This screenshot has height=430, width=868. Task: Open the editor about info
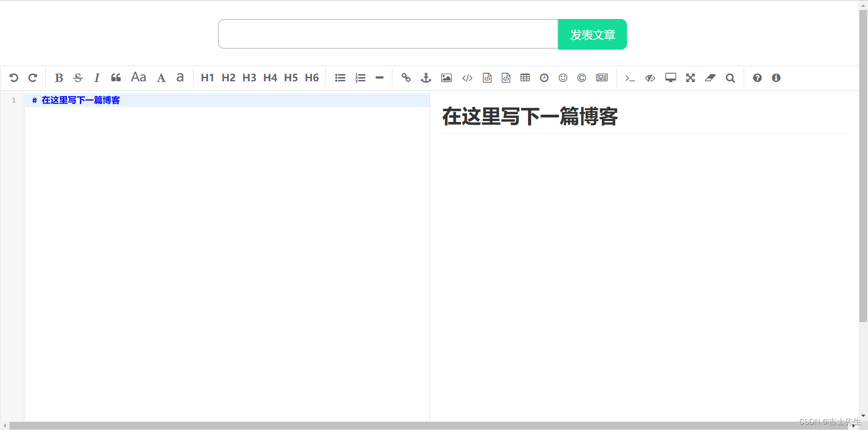pos(776,78)
